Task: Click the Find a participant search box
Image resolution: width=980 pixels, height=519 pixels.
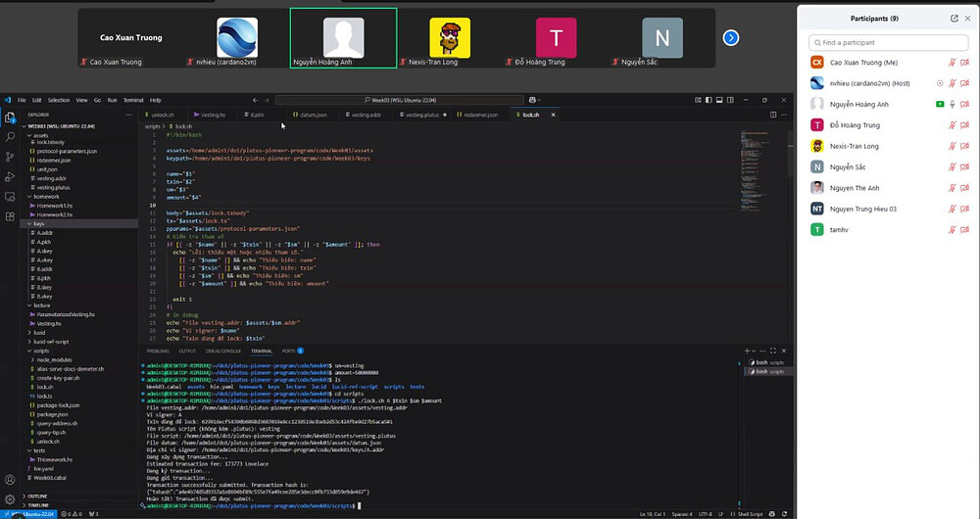Action: 888,42
